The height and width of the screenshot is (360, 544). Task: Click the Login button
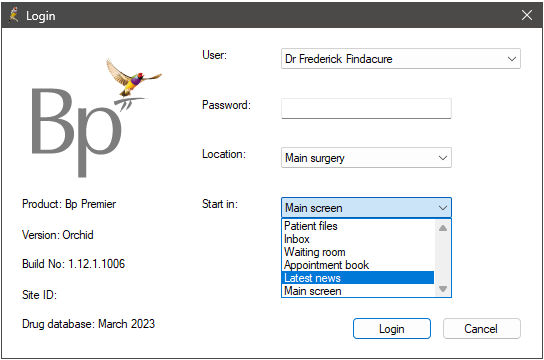point(392,328)
